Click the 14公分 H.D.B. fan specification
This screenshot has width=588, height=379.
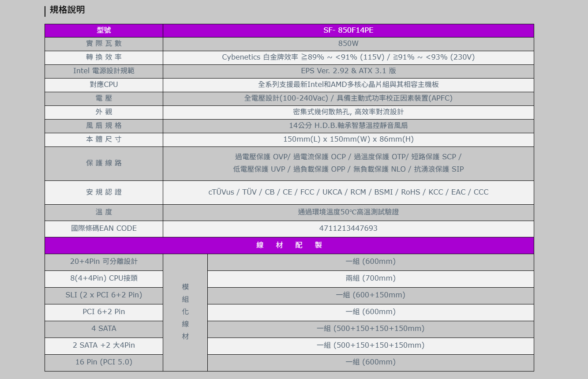click(x=348, y=126)
